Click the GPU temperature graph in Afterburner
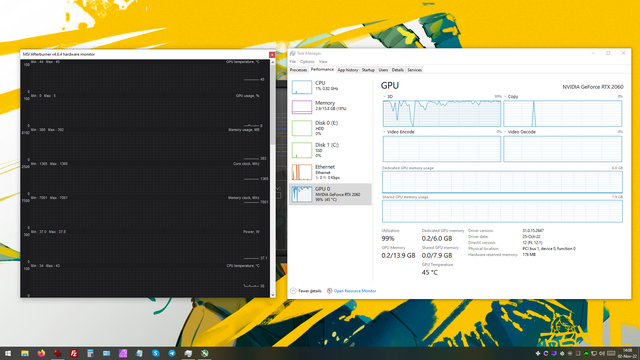Image resolution: width=640 pixels, height=360 pixels. click(x=145, y=77)
